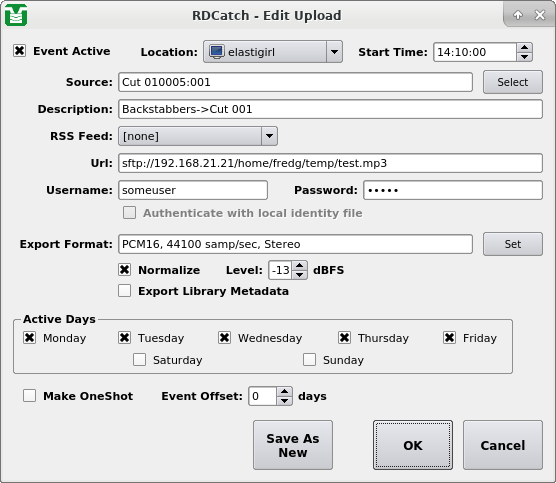Increase Start Time with up arrow
The width and height of the screenshot is (556, 483).
pyautogui.click(x=524, y=48)
